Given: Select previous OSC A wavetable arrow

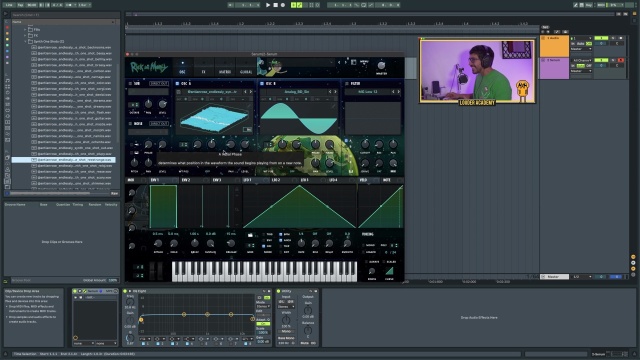Looking at the screenshot, I should click(245, 92).
